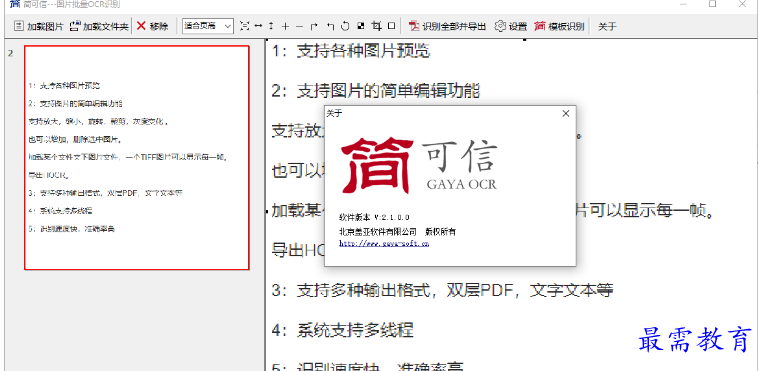
Task: Click line '1: 支持各种图片预览' in preview
Action: tap(350, 51)
